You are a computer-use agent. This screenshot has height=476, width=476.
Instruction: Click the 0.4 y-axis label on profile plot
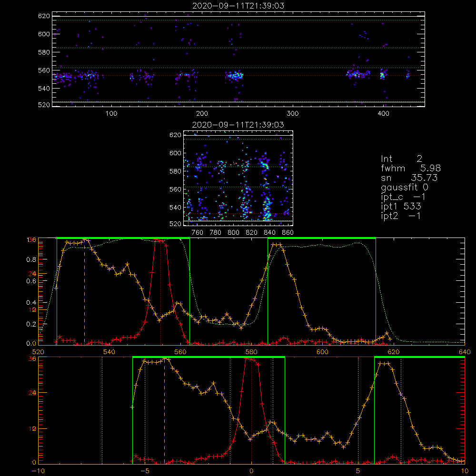point(32,302)
